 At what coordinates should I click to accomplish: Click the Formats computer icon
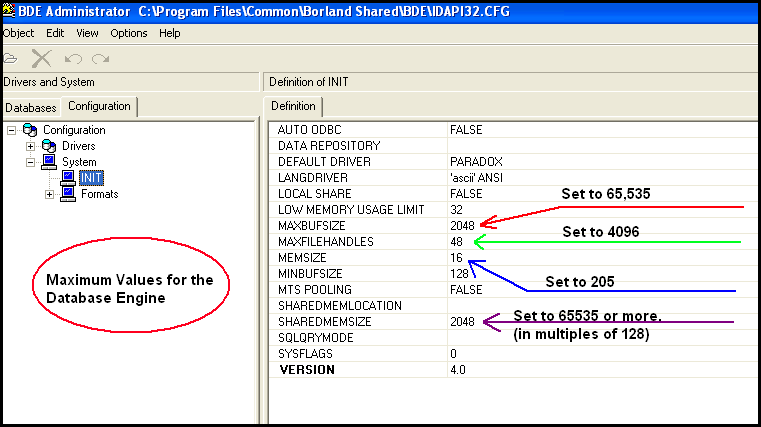coord(68,194)
